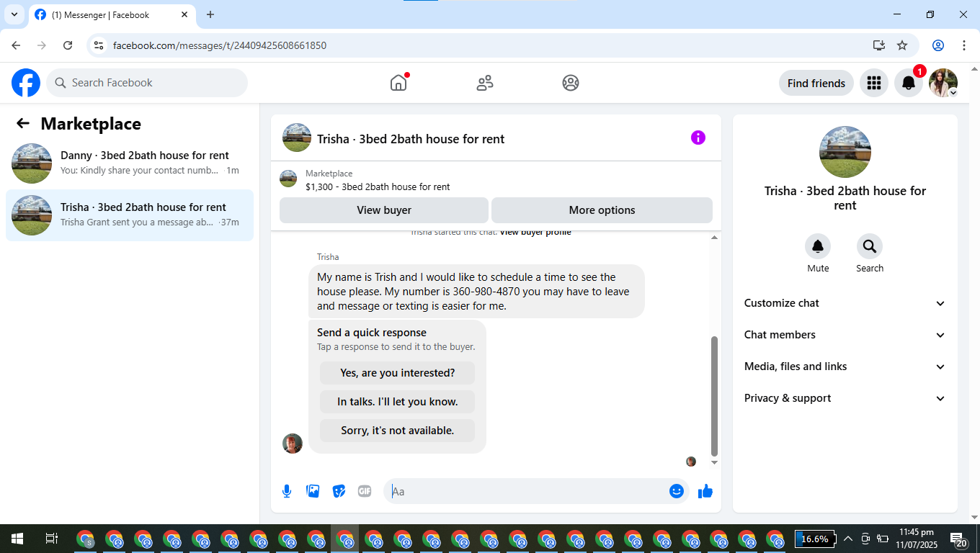The image size is (980, 553).
Task: Open the Friends icon in top navigation
Action: coord(485,83)
